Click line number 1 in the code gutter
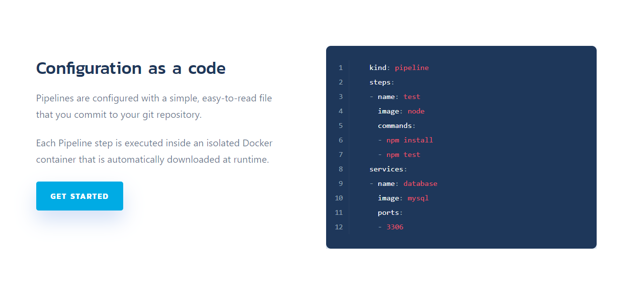Image resolution: width=644 pixels, height=281 pixels. (341, 68)
